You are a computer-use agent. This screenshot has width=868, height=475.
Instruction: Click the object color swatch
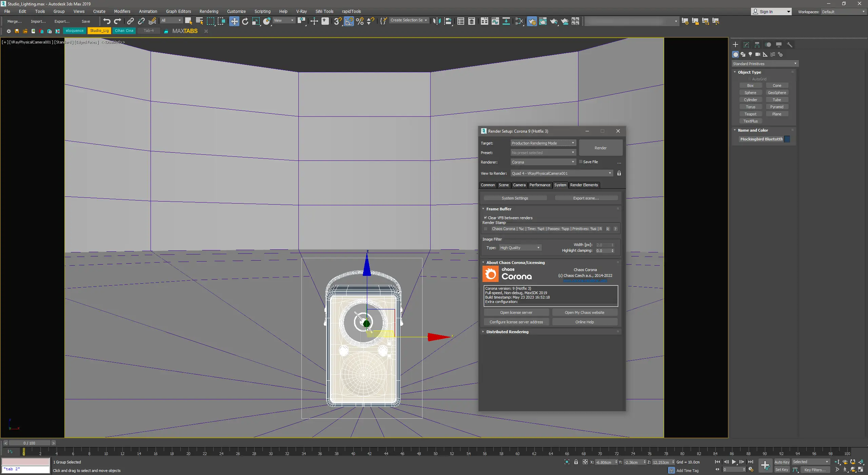coord(787,139)
